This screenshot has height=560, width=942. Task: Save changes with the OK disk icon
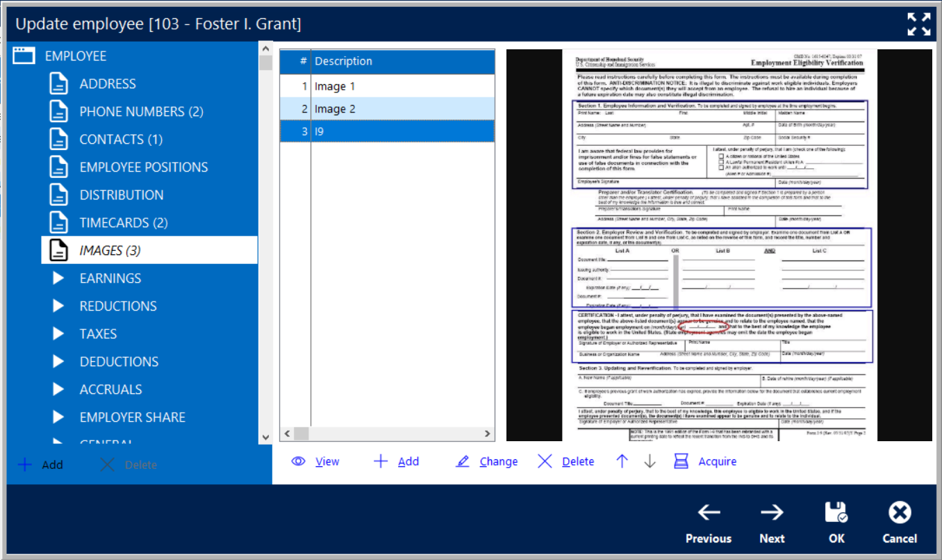[836, 513]
